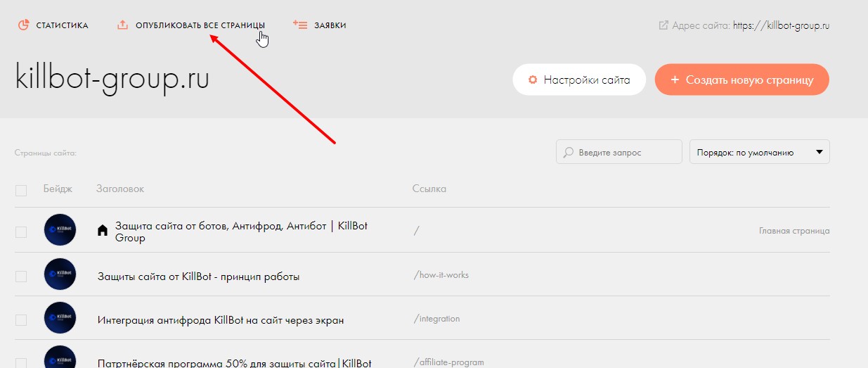The height and width of the screenshot is (368, 868).
Task: Open Настройки сайта button
Action: tap(579, 80)
